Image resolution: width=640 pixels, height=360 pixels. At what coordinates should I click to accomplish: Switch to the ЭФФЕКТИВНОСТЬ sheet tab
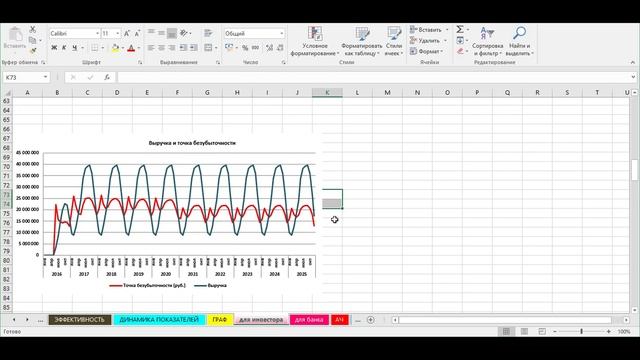80,320
